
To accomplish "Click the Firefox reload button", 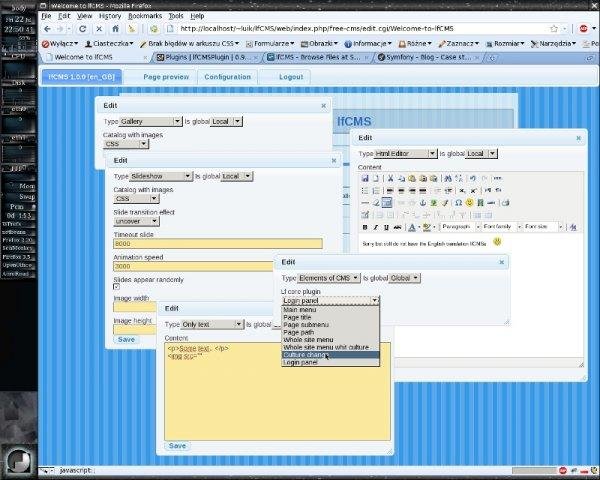I will coord(83,29).
